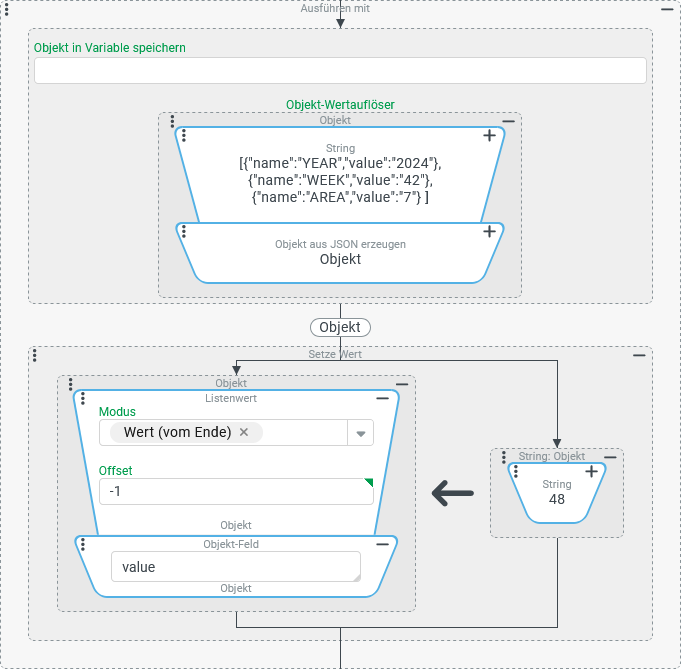This screenshot has height=669, width=681.
Task: Click the Objekt connector label pill
Action: click(x=340, y=327)
